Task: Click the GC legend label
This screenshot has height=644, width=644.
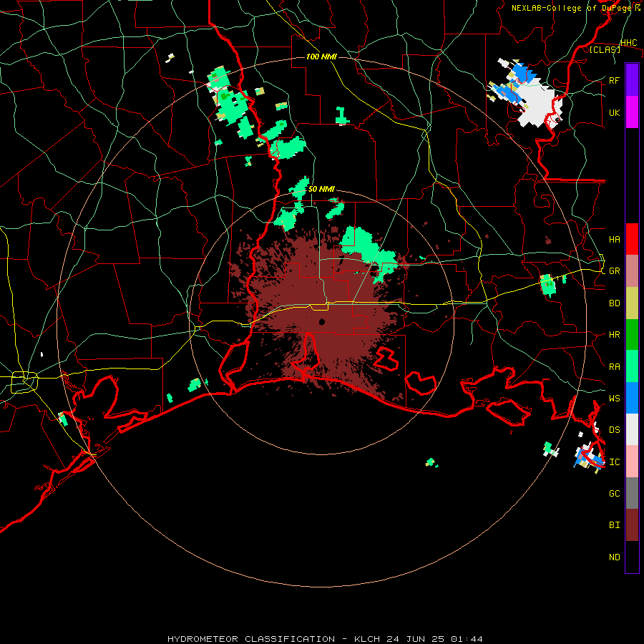Action: pos(614,493)
